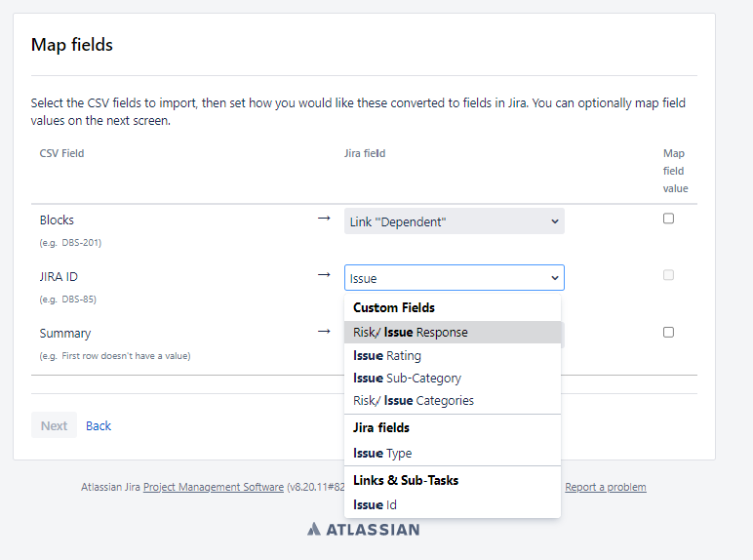Pick Issue Id under Links & Sub-Tasks
753x560 pixels.
coord(453,504)
